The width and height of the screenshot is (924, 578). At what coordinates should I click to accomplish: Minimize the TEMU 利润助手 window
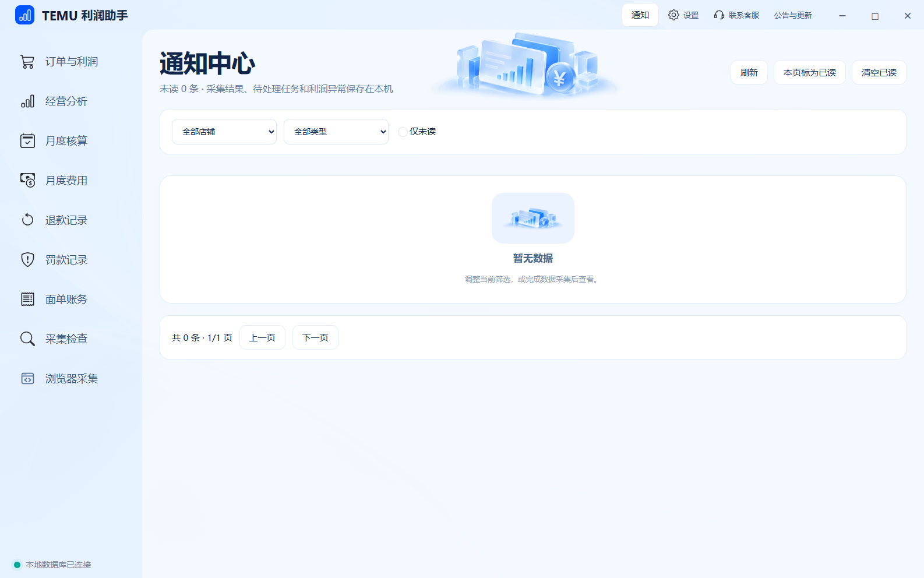pyautogui.click(x=842, y=16)
